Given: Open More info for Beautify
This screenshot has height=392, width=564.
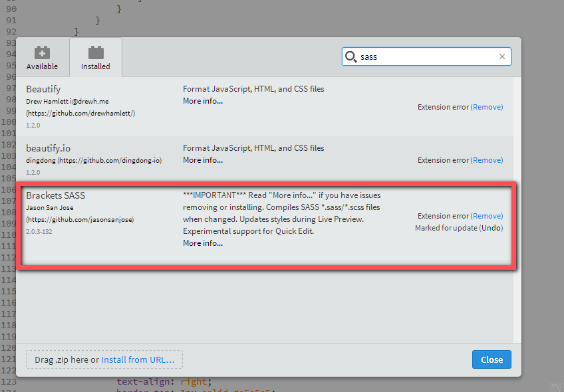Looking at the screenshot, I should [203, 101].
